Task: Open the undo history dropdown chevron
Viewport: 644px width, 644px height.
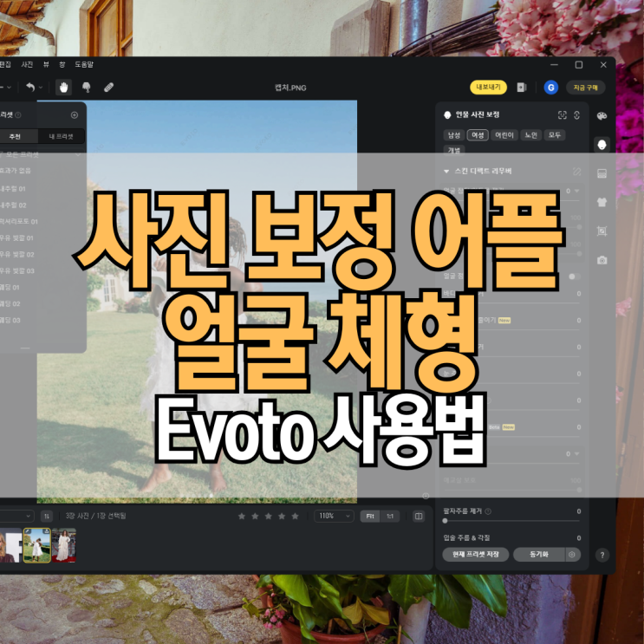Action: (41, 88)
